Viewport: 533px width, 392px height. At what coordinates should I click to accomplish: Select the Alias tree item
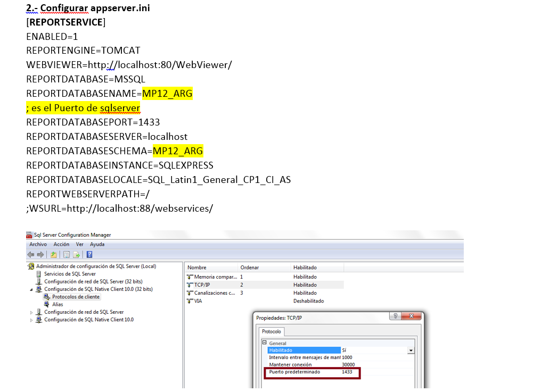(58, 304)
